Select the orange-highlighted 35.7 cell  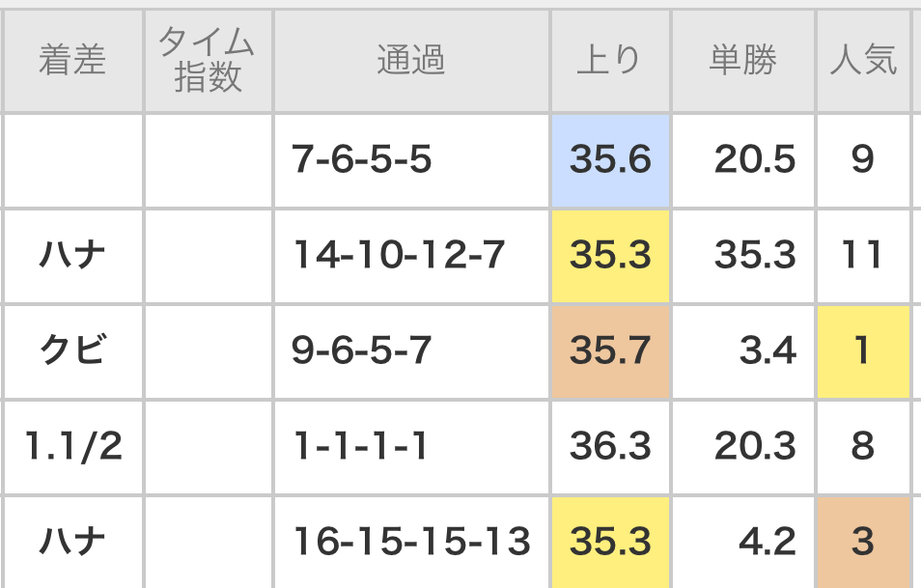pos(610,351)
